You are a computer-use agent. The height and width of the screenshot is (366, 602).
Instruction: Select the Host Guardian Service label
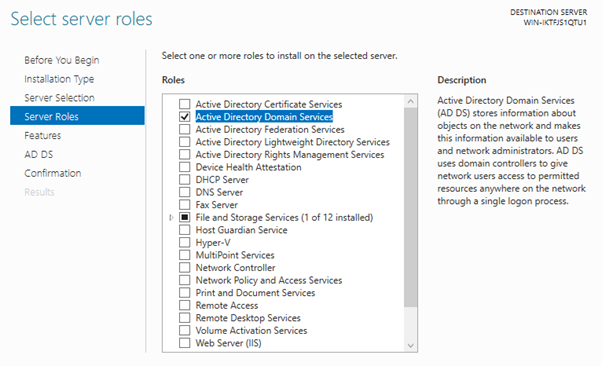241,230
